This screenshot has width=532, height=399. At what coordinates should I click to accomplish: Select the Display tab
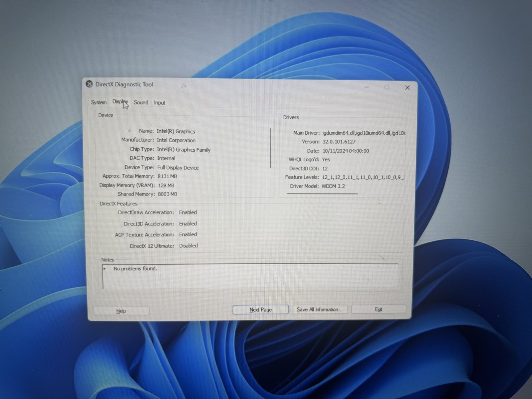[120, 102]
